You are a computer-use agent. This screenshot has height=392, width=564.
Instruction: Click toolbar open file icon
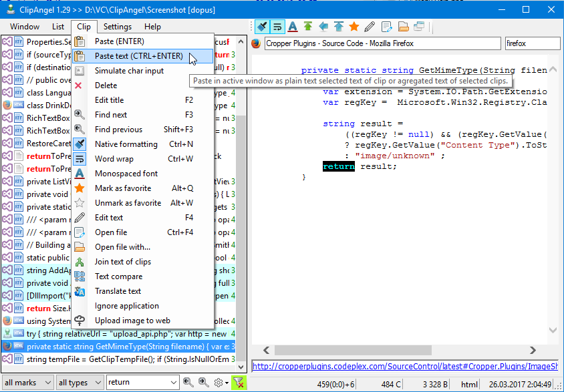386,26
